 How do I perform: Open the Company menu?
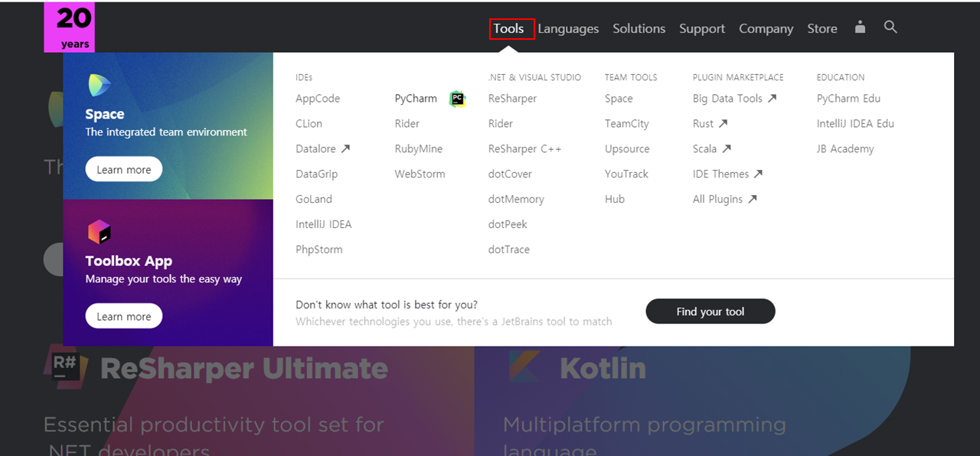pyautogui.click(x=766, y=29)
